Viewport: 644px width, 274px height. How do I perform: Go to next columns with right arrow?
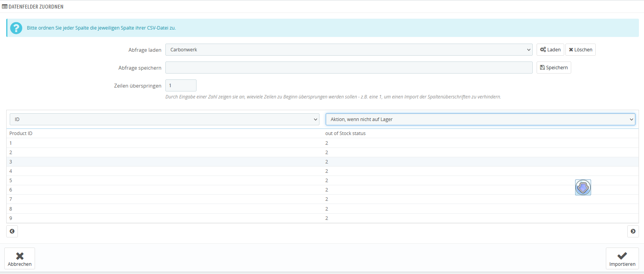(633, 231)
